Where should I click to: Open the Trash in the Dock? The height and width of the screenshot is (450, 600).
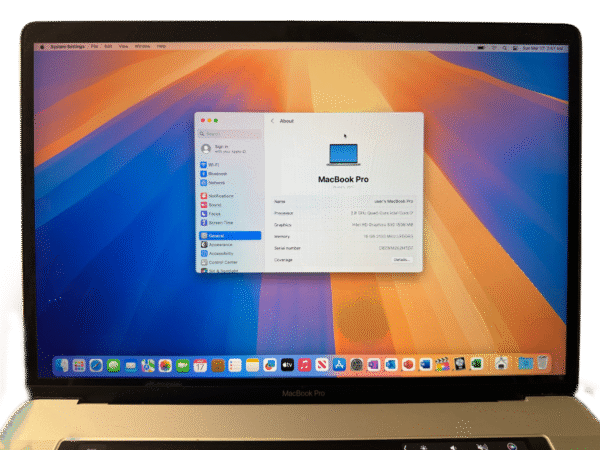(542, 362)
